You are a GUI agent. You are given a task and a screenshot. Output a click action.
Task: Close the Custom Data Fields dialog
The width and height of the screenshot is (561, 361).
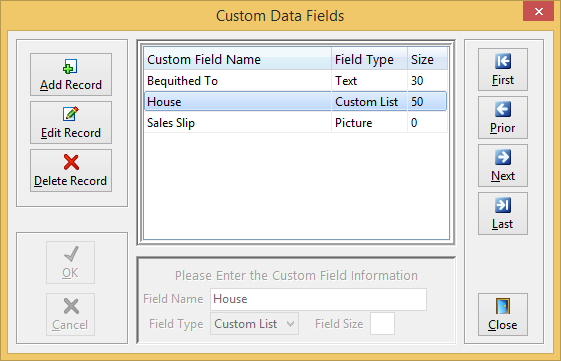[x=503, y=314]
